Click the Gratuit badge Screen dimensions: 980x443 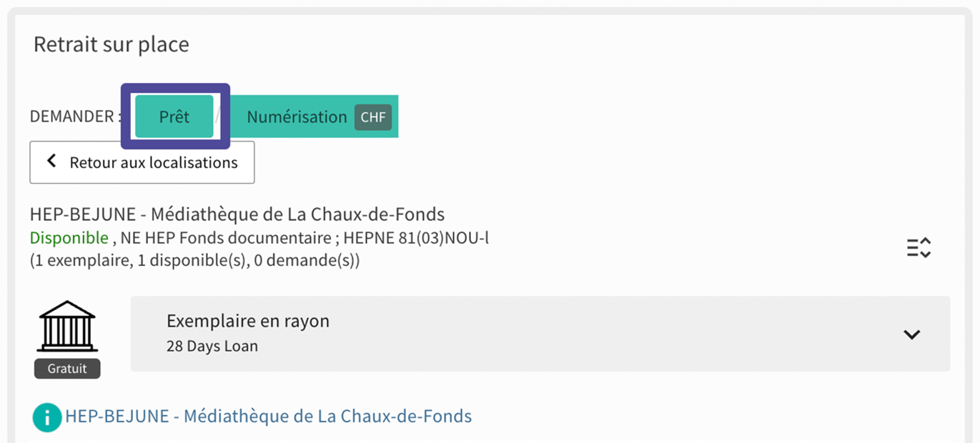(x=67, y=369)
